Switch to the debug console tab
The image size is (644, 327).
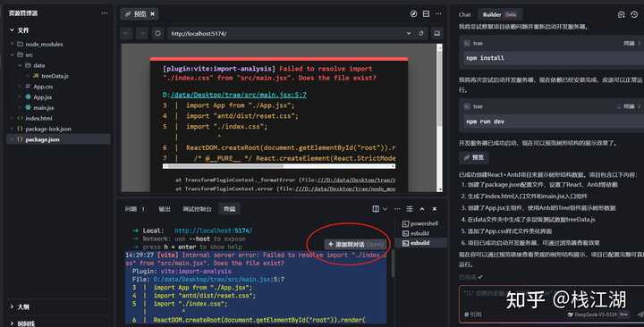pyautogui.click(x=197, y=209)
